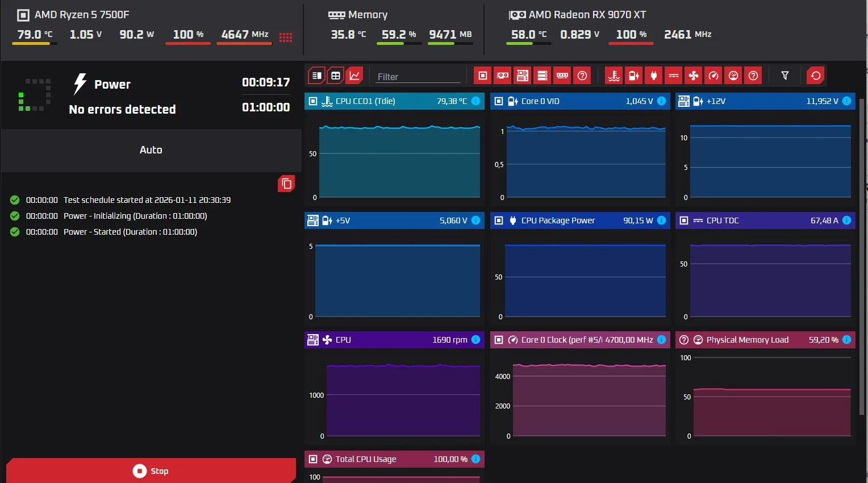Click the Auto schedule button
The height and width of the screenshot is (483, 868).
click(151, 150)
